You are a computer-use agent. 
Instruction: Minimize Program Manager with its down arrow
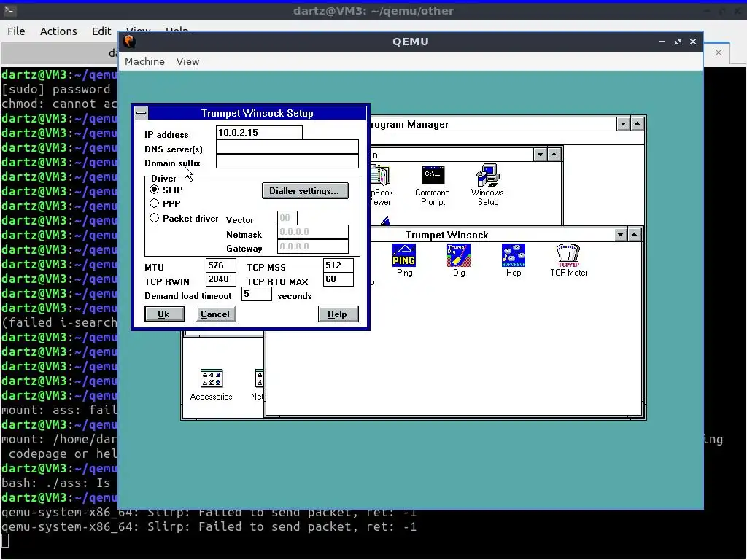point(623,124)
